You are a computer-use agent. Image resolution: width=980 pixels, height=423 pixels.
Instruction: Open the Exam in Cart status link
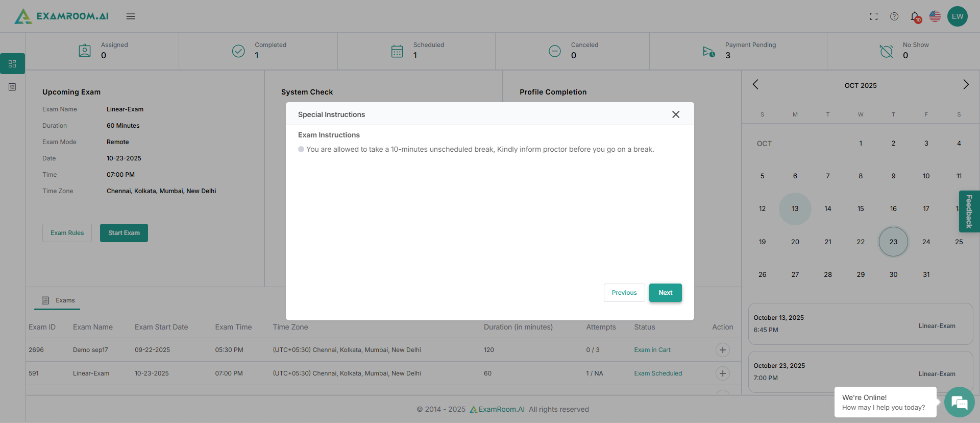(652, 350)
